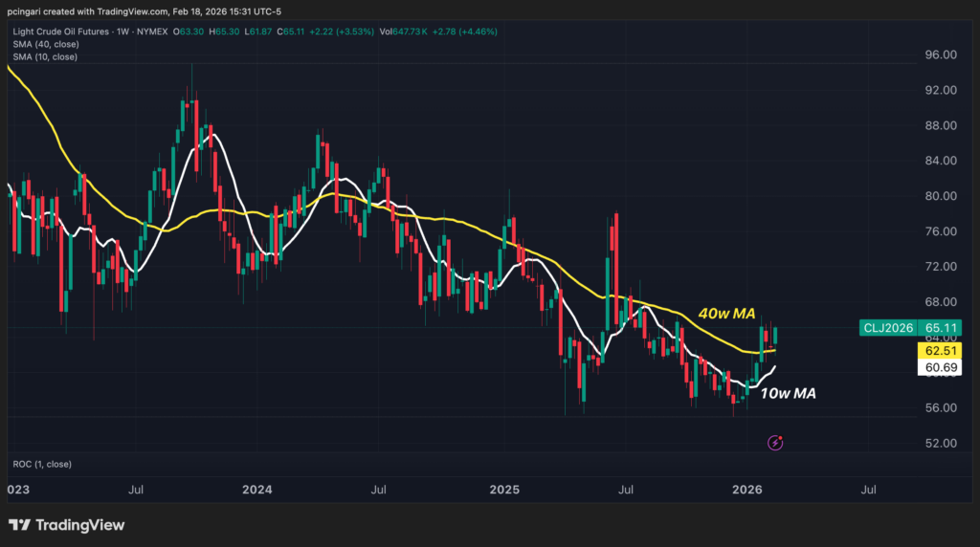This screenshot has height=547, width=980.
Task: Click the pink lightning bolt news icon
Action: (776, 442)
